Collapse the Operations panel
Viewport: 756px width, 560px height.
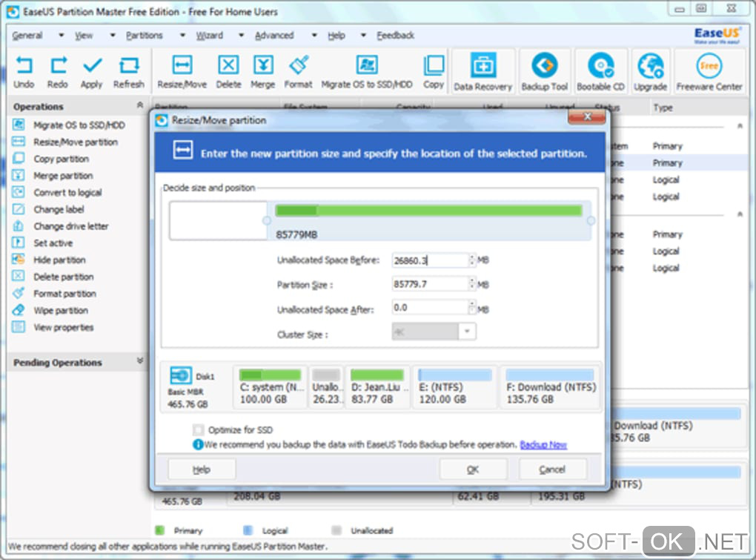[140, 105]
